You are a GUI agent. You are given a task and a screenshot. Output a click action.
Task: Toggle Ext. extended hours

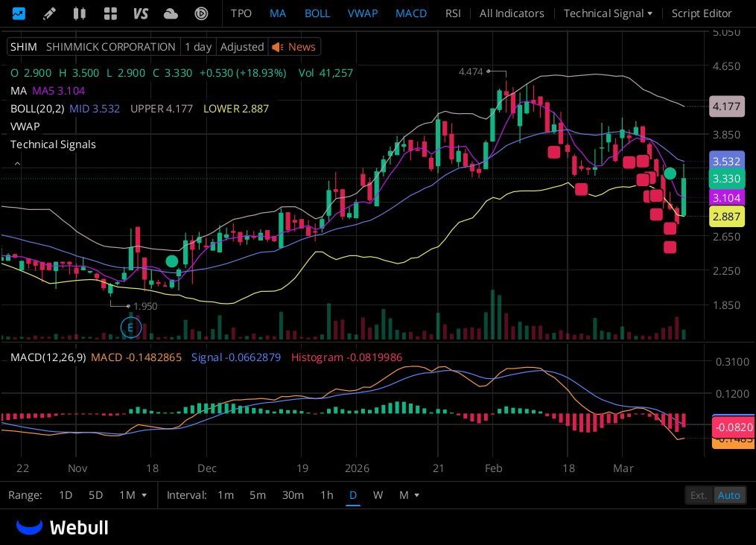point(699,495)
